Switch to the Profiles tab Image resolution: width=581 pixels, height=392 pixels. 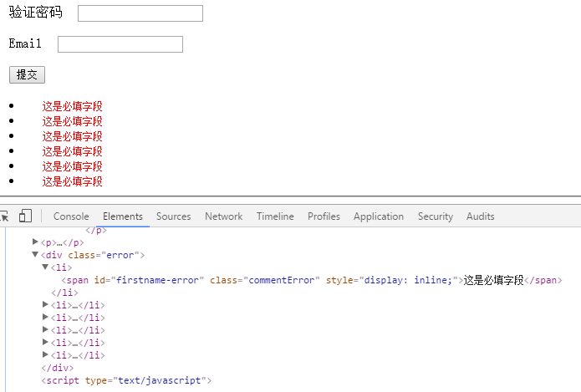tap(324, 216)
